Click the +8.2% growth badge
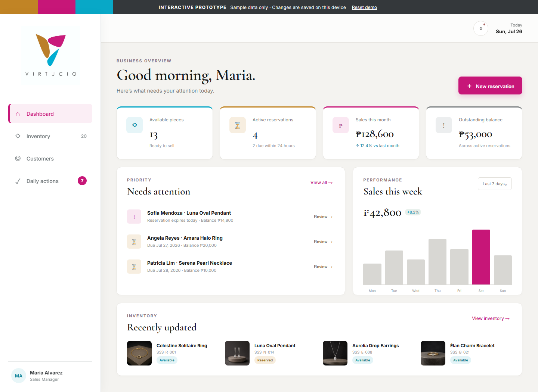538x392 pixels. coord(413,212)
